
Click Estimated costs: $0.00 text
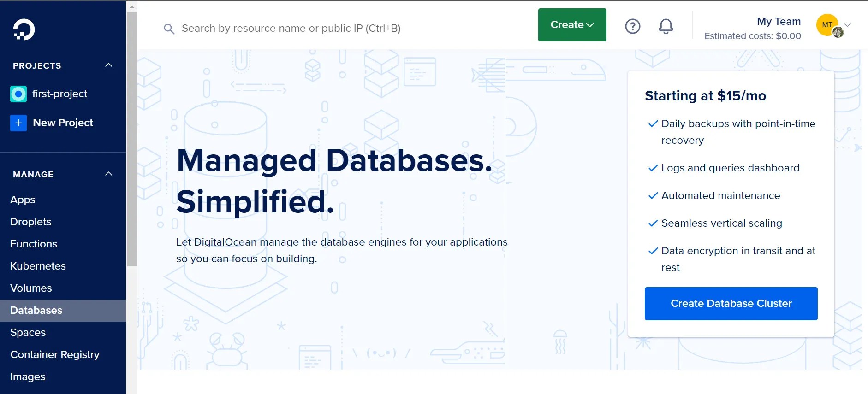pos(753,36)
